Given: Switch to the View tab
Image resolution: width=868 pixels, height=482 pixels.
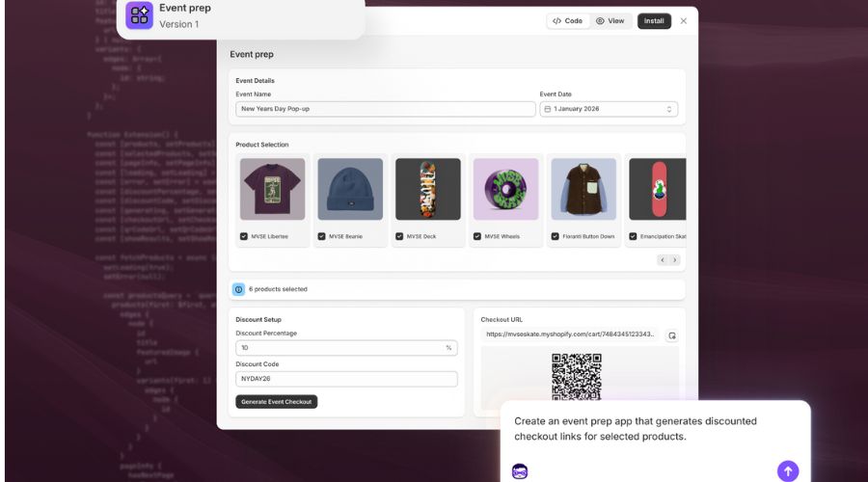Looking at the screenshot, I should 610,21.
